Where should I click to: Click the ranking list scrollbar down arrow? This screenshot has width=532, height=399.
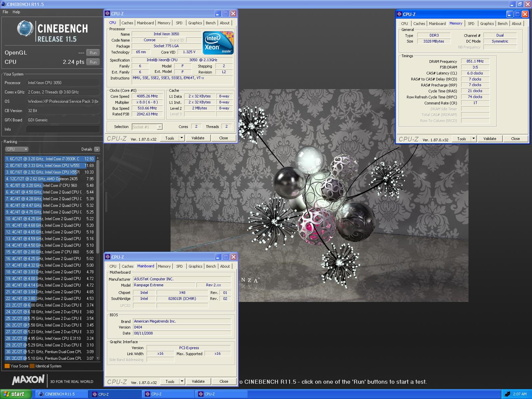pyautogui.click(x=98, y=358)
